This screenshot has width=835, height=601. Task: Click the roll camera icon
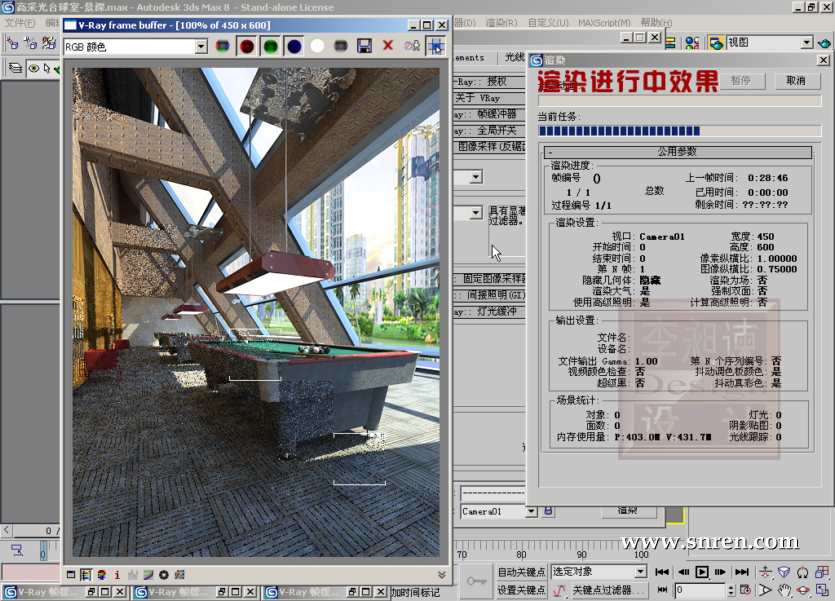pyautogui.click(x=803, y=572)
